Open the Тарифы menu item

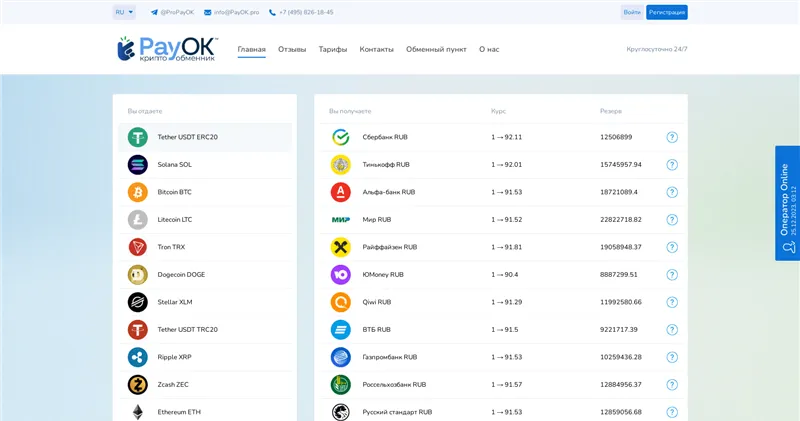pos(333,49)
